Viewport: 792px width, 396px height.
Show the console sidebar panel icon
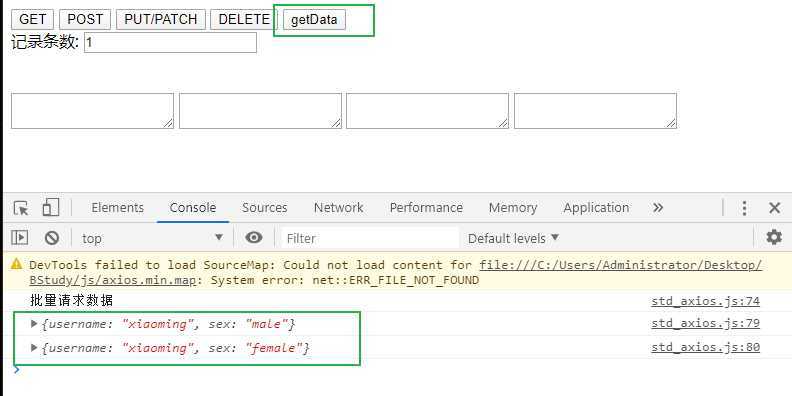coord(19,238)
